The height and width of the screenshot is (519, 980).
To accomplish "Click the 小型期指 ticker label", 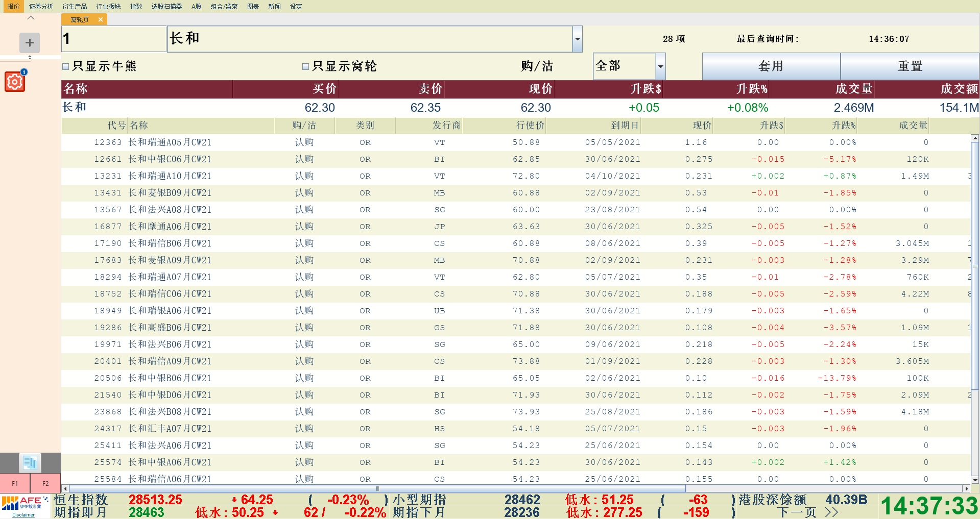I will [x=419, y=500].
